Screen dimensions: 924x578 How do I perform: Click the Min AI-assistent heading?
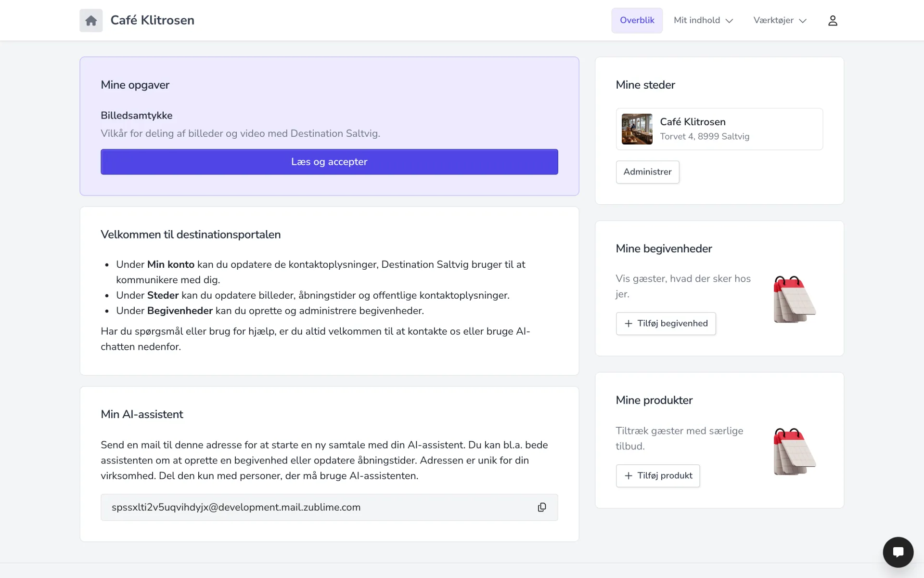point(142,414)
